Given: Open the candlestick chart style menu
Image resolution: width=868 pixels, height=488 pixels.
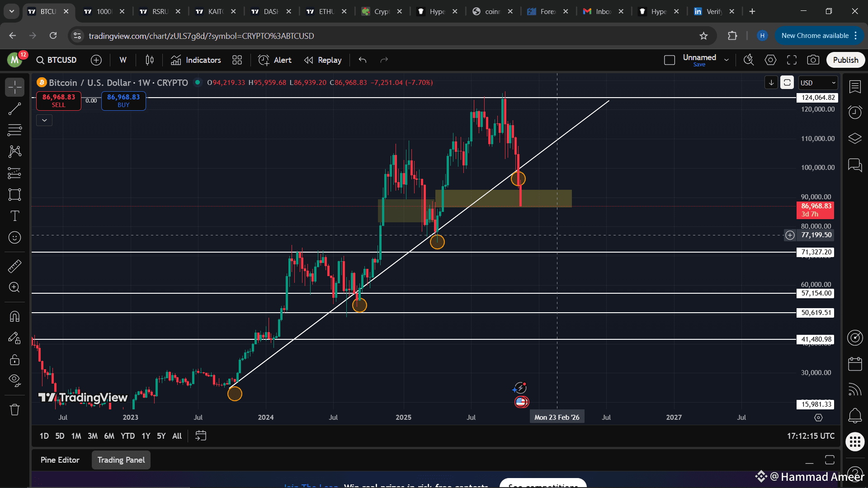Looking at the screenshot, I should (150, 60).
